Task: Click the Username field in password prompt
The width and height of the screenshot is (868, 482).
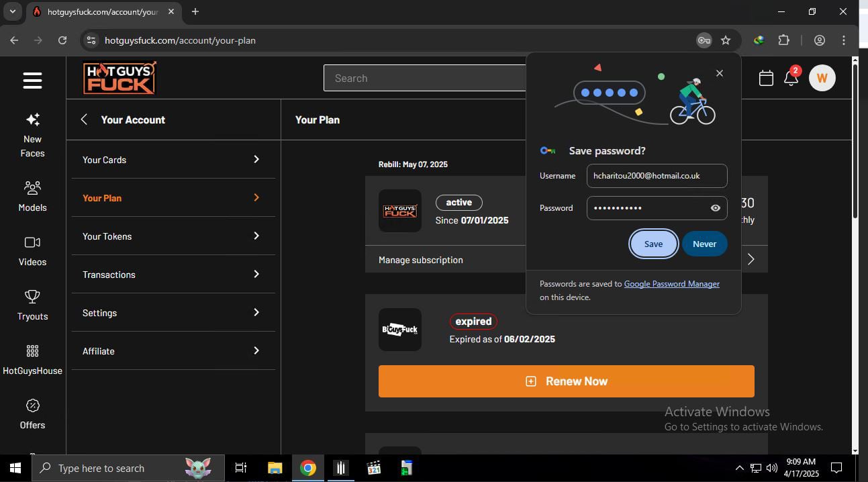Action: 657,176
